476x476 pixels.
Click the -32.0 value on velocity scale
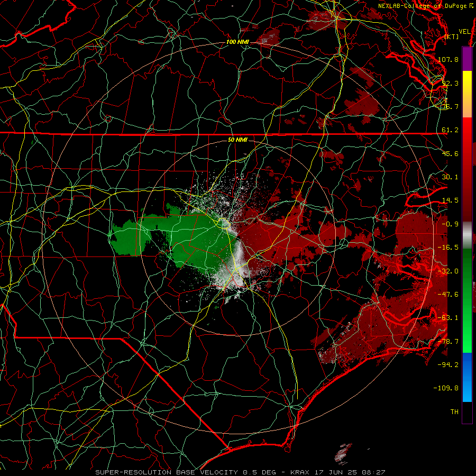(448, 271)
